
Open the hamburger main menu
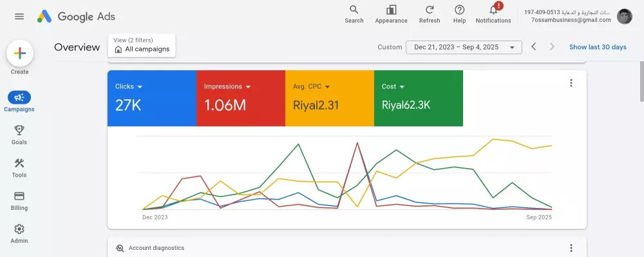(x=19, y=16)
